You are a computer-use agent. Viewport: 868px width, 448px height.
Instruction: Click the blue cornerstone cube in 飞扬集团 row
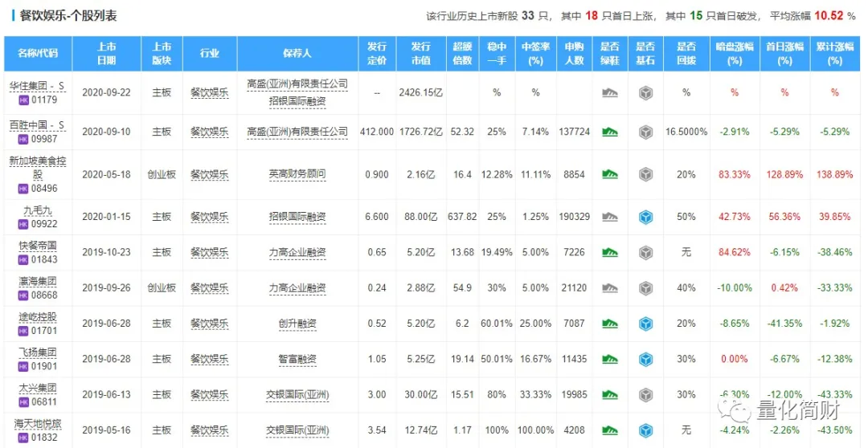[645, 359]
